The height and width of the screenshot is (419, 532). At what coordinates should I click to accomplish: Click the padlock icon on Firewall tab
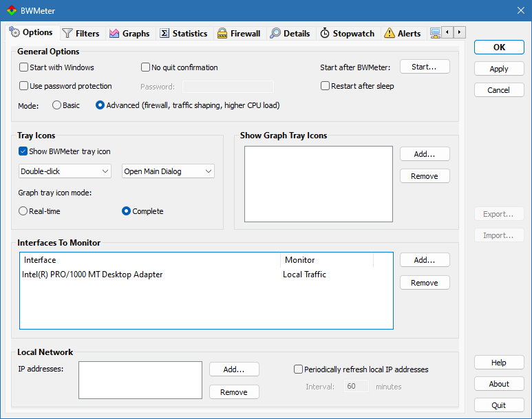pos(222,33)
